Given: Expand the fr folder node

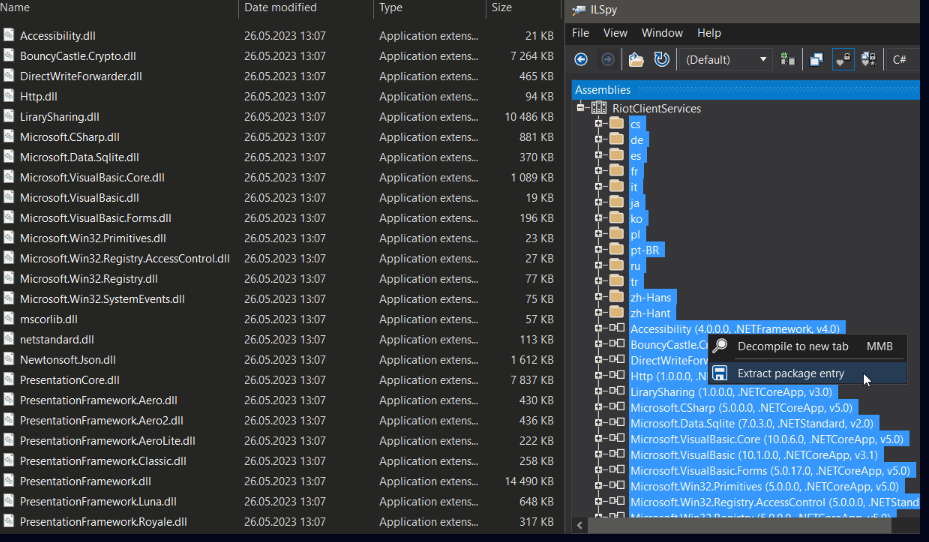Looking at the screenshot, I should [598, 171].
